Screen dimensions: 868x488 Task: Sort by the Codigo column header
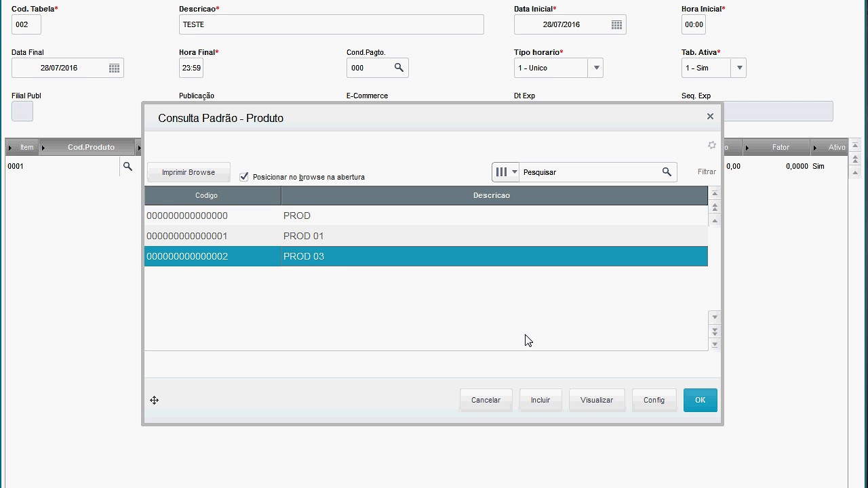(x=212, y=195)
